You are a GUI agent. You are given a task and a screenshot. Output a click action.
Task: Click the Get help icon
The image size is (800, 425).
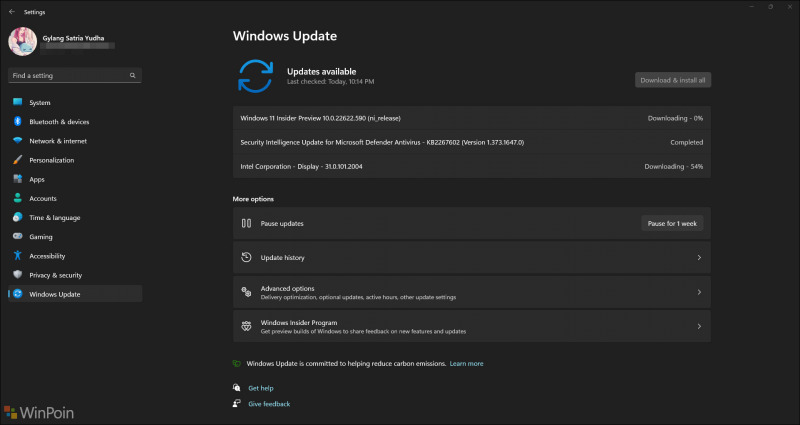click(236, 388)
